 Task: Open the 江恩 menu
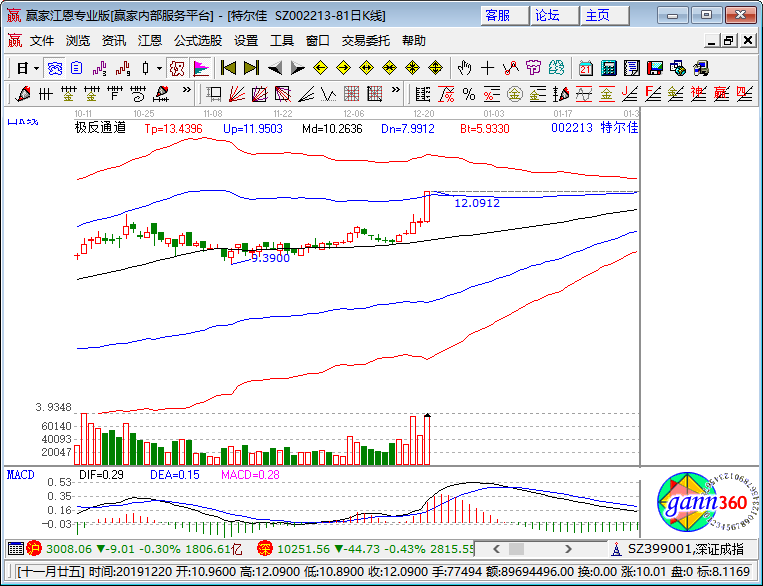(x=149, y=41)
